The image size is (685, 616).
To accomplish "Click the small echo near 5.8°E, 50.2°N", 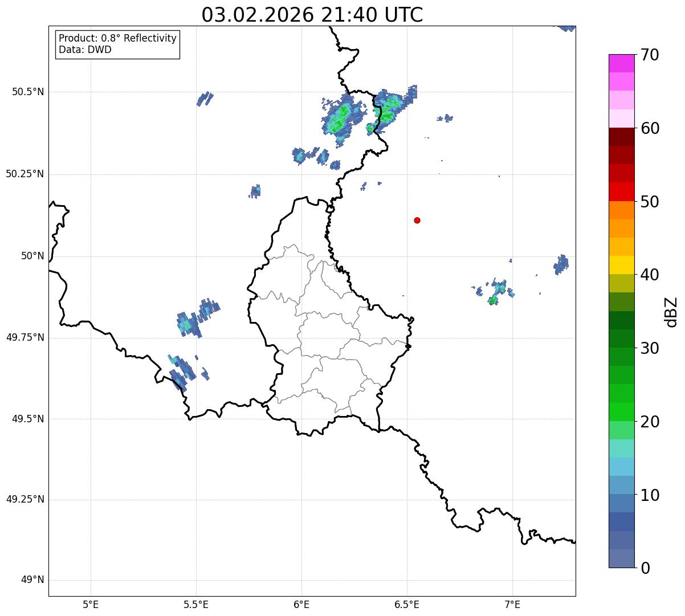I will pyautogui.click(x=255, y=191).
